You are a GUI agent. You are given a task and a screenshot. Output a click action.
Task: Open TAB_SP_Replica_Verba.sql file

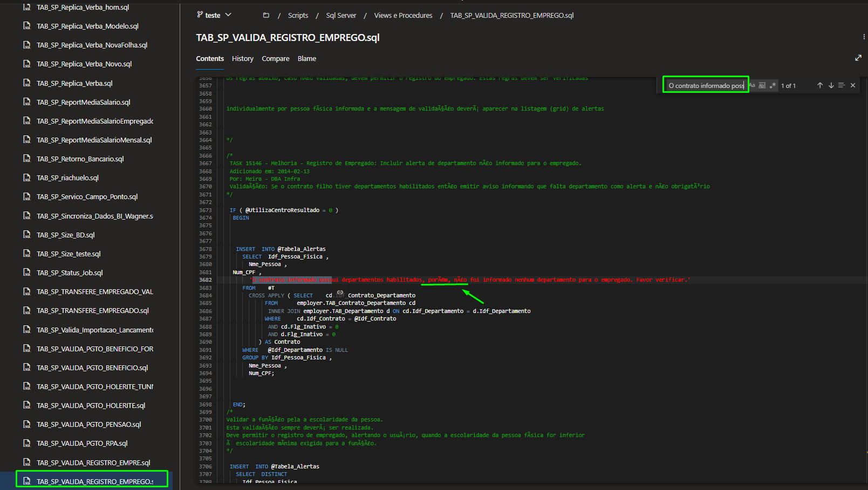74,83
